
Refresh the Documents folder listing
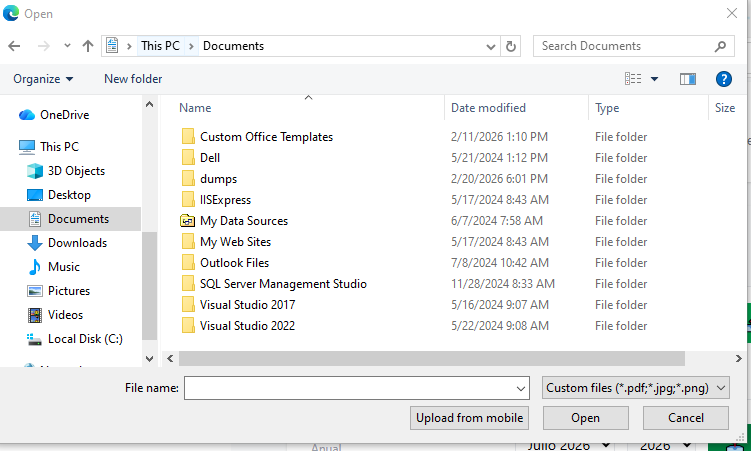click(x=511, y=46)
